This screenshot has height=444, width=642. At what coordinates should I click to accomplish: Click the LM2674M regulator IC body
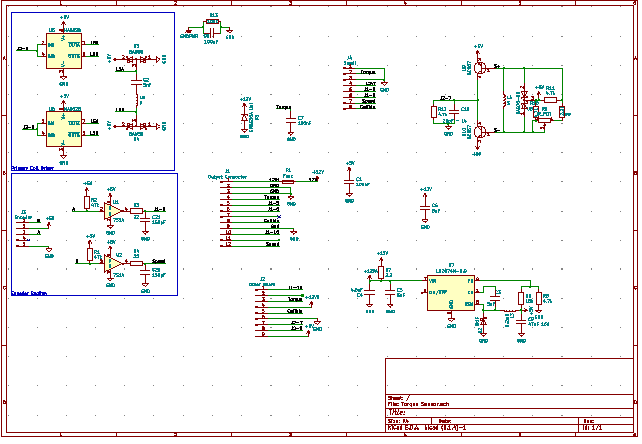(453, 294)
